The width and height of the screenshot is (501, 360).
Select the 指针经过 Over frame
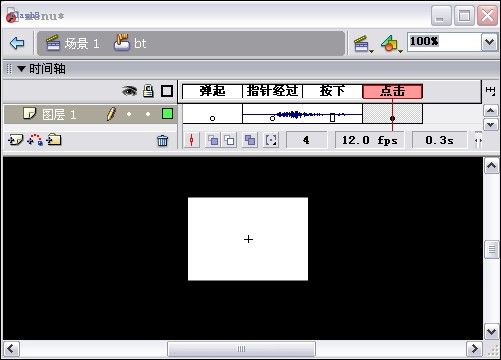tap(272, 91)
